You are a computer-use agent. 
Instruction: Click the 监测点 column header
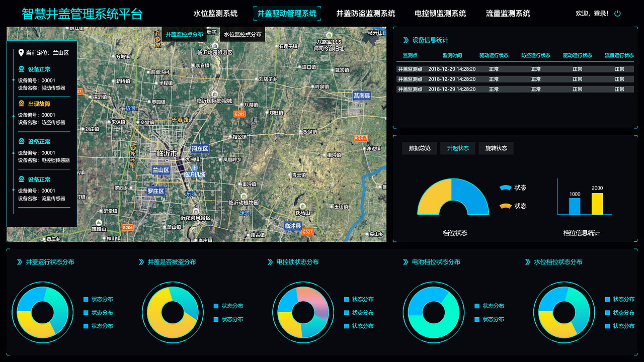tap(411, 56)
